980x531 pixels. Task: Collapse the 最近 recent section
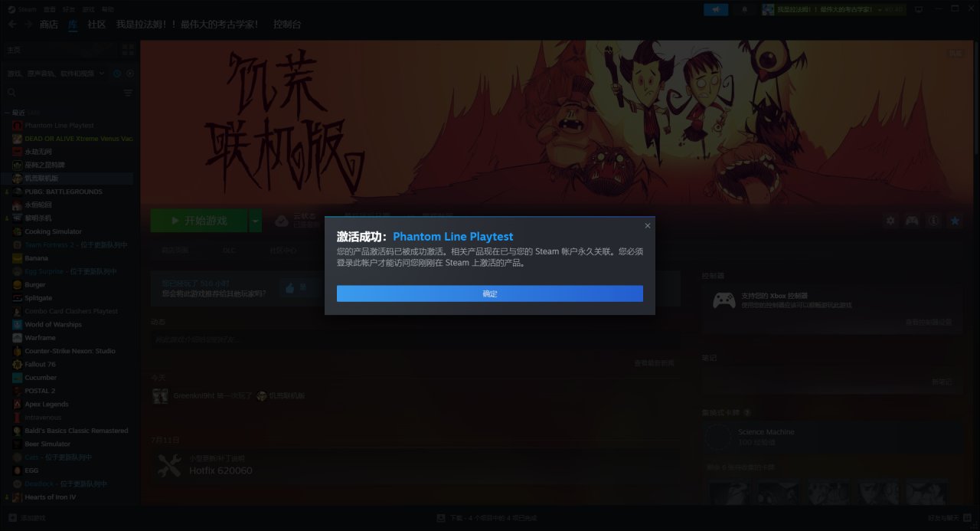tap(7, 113)
